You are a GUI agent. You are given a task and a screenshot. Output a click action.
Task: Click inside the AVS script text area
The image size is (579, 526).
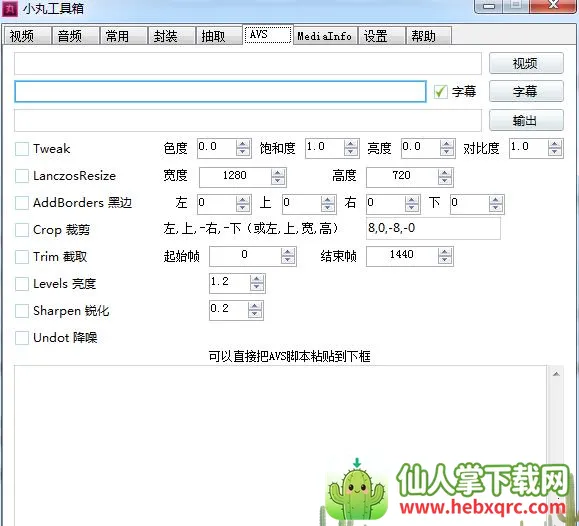pyautogui.click(x=281, y=445)
